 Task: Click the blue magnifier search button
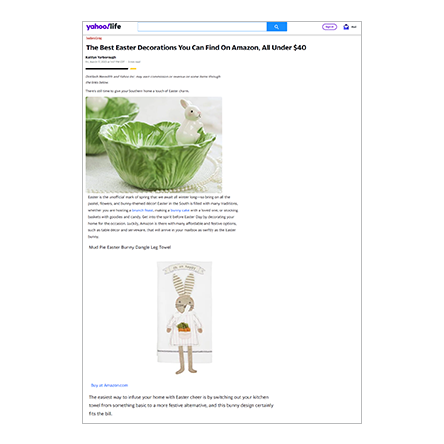pos(277,27)
